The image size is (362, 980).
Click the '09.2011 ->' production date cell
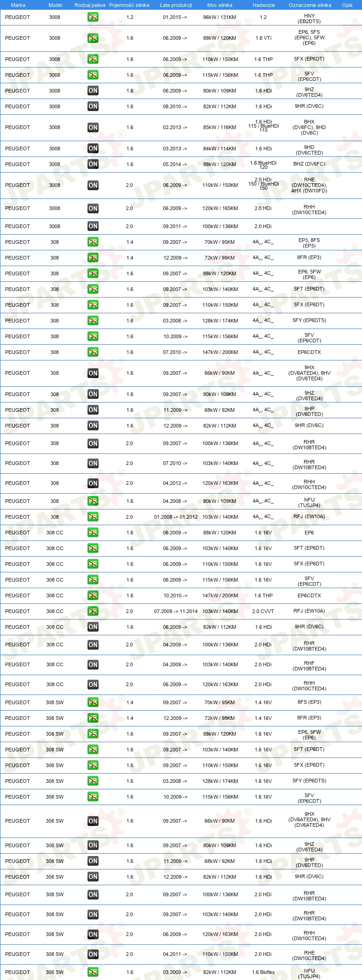click(175, 226)
